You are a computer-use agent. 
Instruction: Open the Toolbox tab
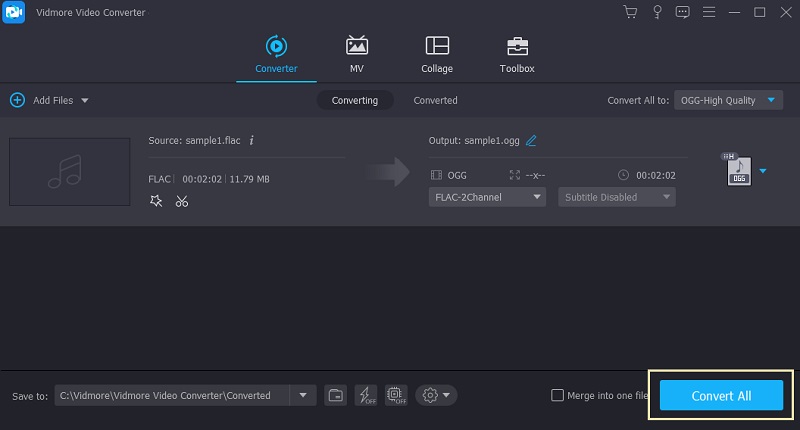517,55
